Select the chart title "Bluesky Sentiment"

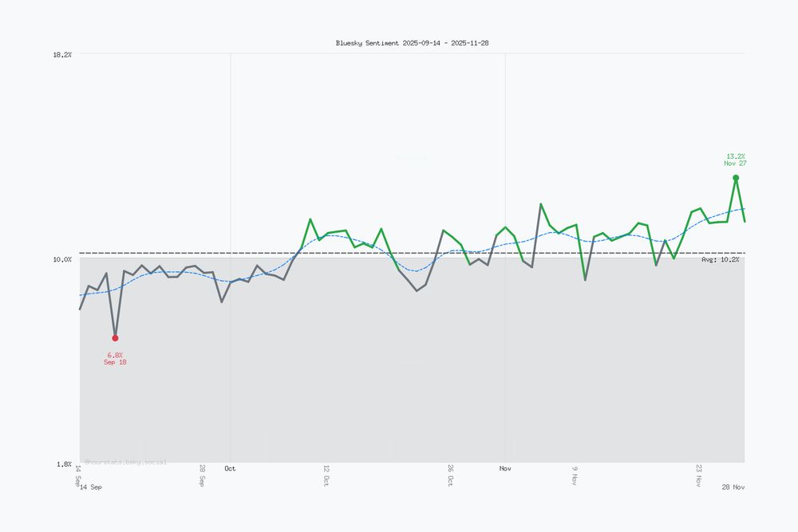[412, 42]
